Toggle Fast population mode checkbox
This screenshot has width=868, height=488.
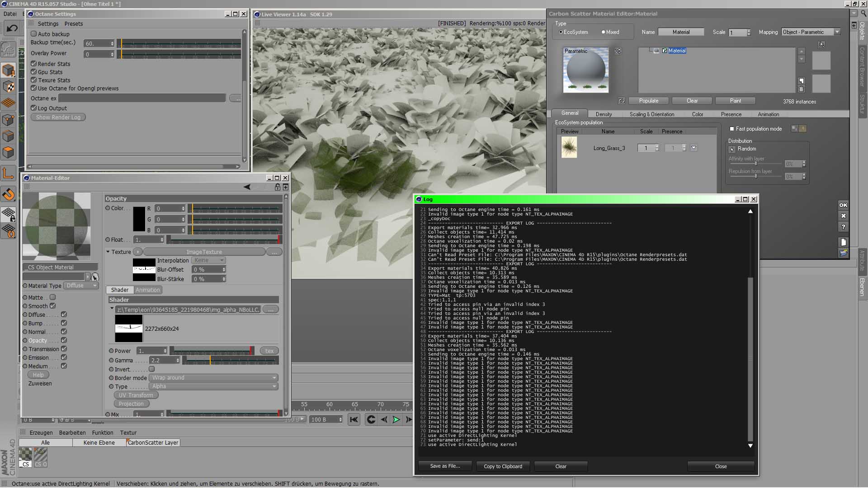pos(732,129)
